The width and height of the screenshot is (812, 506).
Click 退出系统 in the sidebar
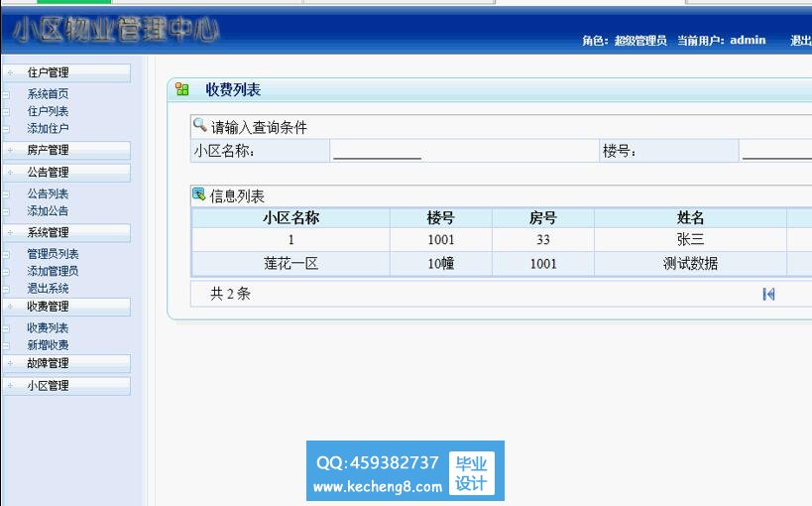click(x=48, y=289)
